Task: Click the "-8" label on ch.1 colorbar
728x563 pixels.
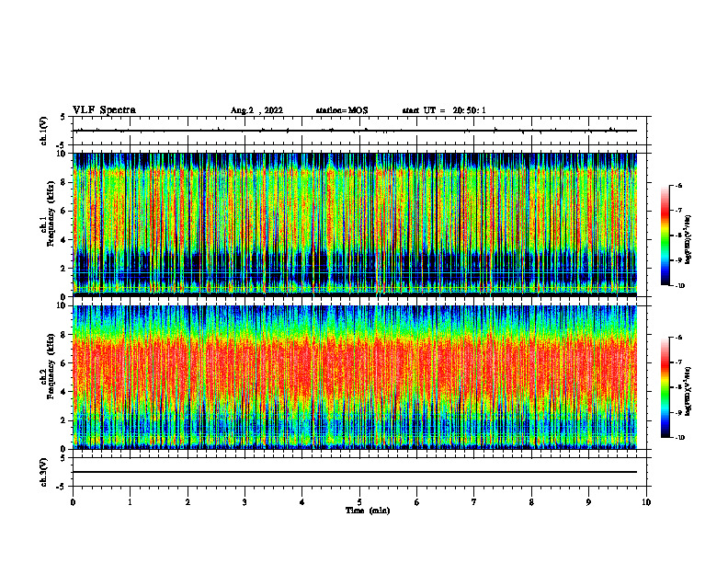Action: [678, 236]
